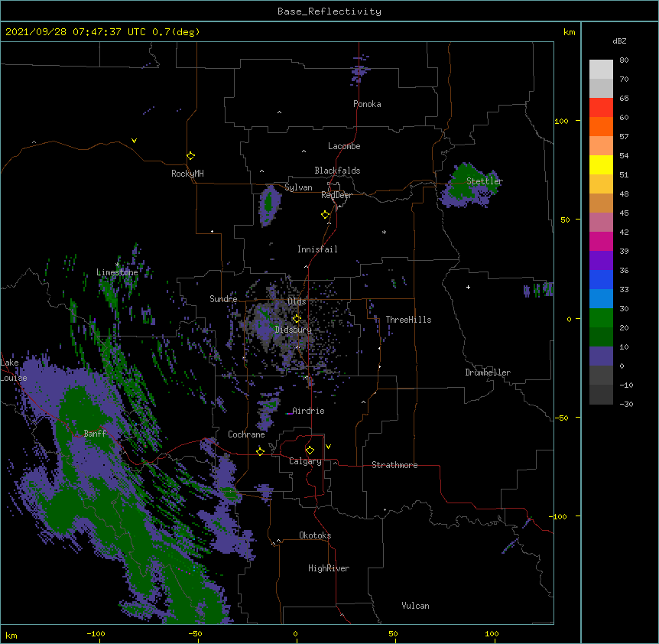Click the Didsbury map label

tap(294, 330)
